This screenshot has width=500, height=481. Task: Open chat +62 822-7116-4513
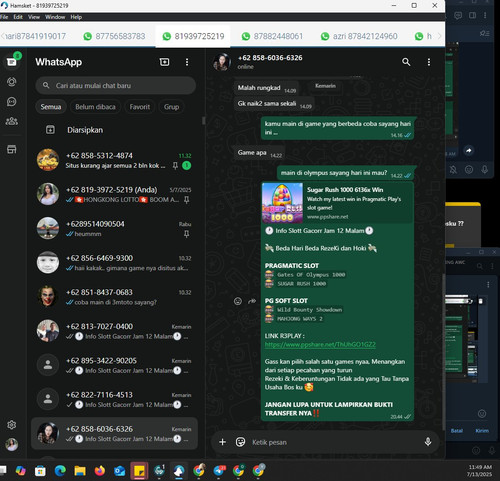click(114, 399)
